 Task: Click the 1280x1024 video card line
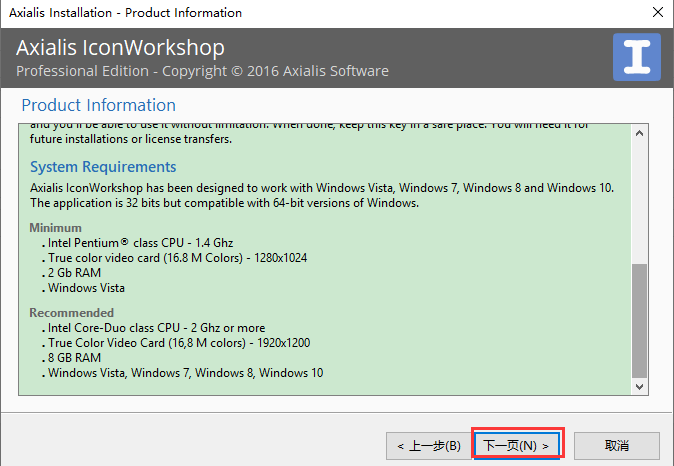(x=175, y=258)
